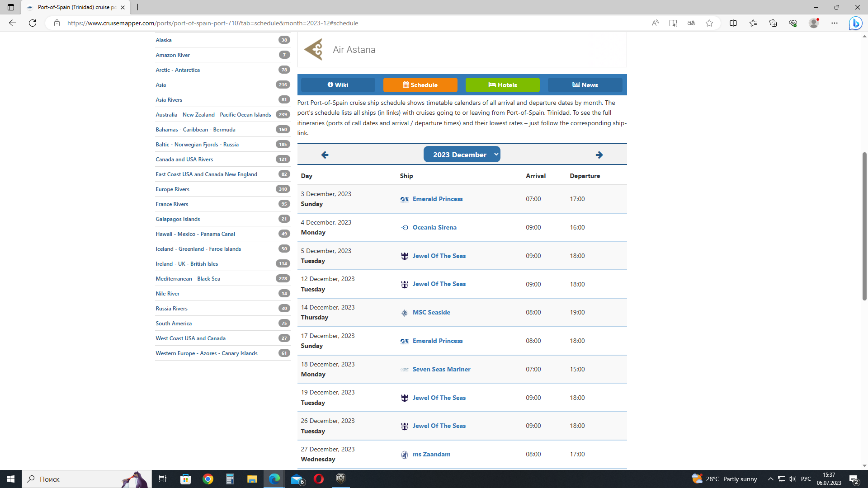Open Emerald Princess link for 3 December

click(437, 199)
